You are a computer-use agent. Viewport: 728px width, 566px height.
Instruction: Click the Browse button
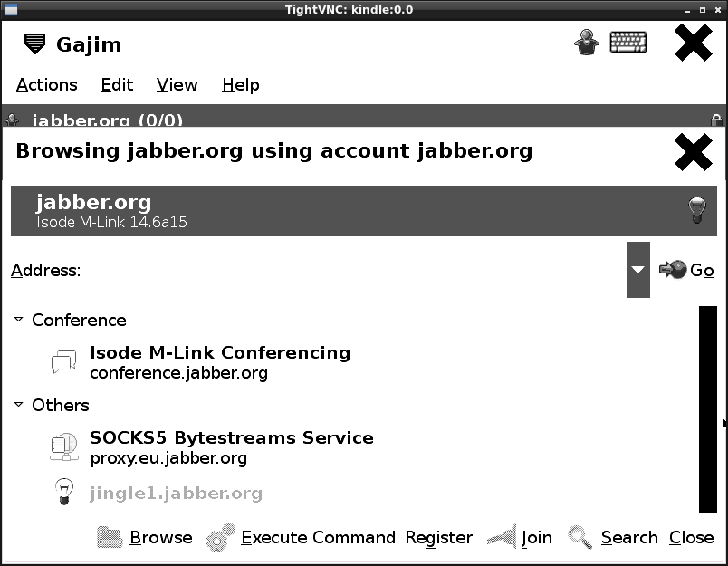point(145,538)
